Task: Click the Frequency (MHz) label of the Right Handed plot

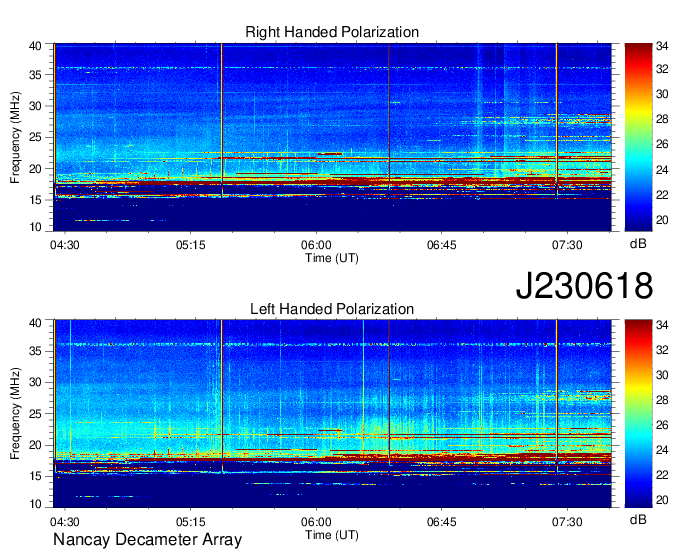Action: [15, 137]
